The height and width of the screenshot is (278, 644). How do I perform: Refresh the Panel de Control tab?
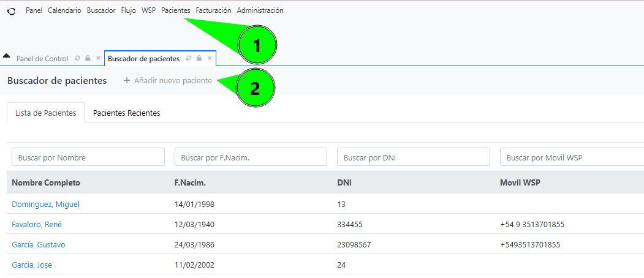[x=77, y=58]
